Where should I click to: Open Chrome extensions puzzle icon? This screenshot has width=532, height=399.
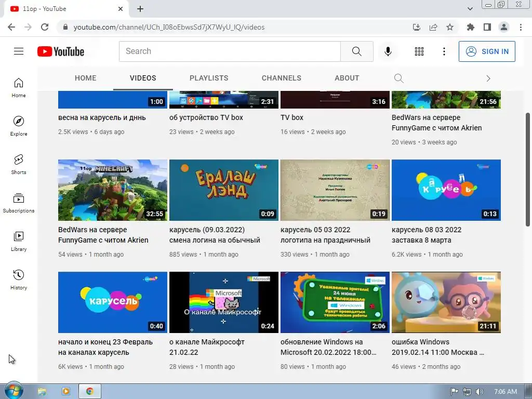point(471,27)
